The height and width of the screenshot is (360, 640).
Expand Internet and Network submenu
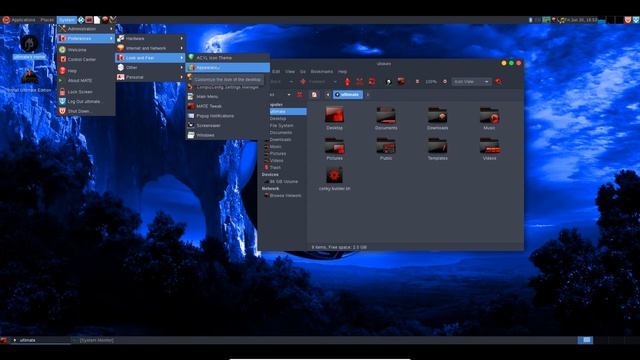(150, 48)
